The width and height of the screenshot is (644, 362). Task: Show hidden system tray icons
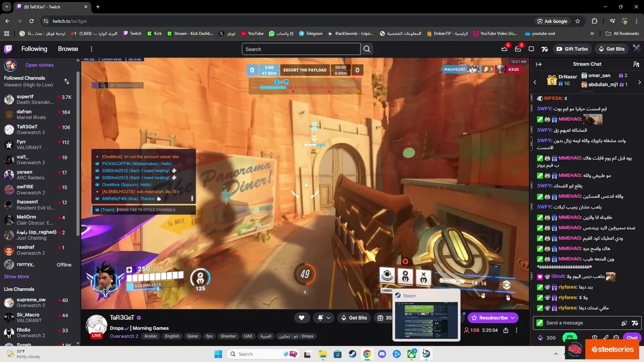[x=556, y=354]
